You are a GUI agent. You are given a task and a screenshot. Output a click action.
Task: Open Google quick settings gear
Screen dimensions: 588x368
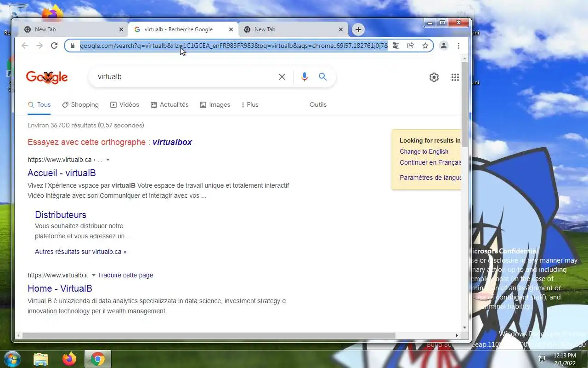click(x=434, y=77)
